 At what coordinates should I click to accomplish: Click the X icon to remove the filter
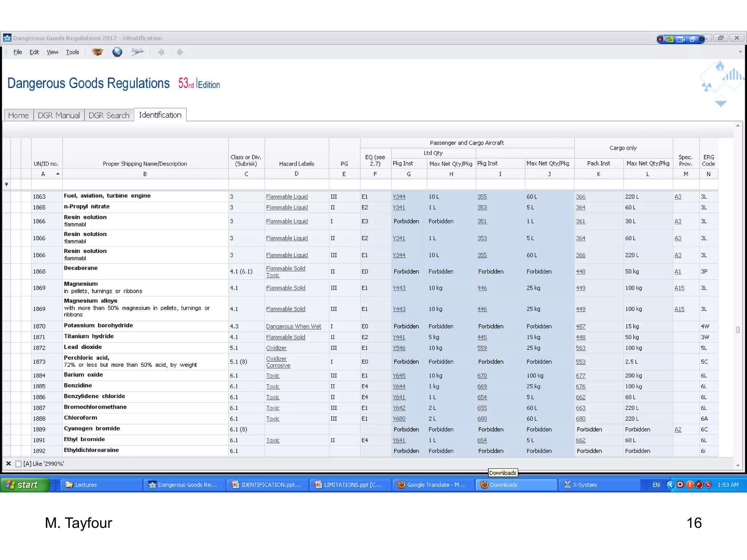[x=8, y=464]
